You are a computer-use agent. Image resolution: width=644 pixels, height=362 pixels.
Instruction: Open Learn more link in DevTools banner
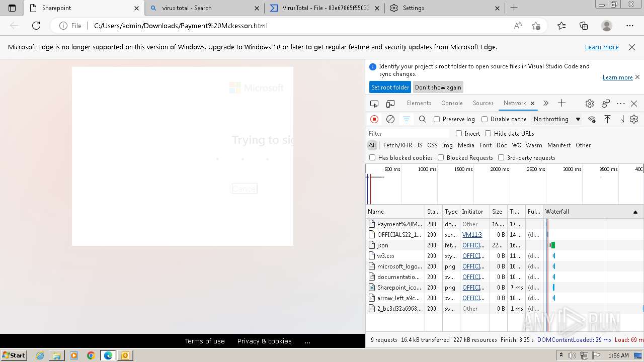tap(618, 77)
